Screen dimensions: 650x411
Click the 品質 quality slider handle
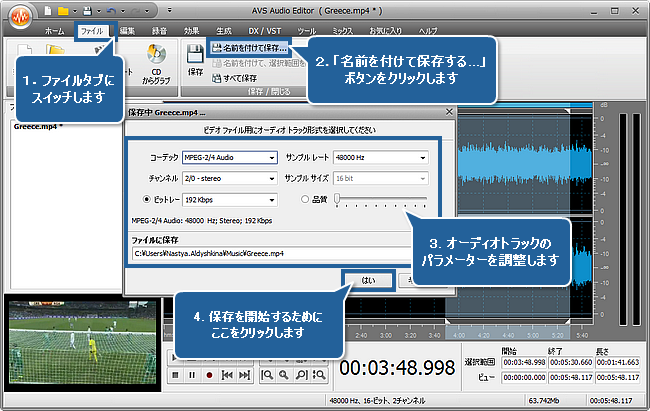coord(337,199)
